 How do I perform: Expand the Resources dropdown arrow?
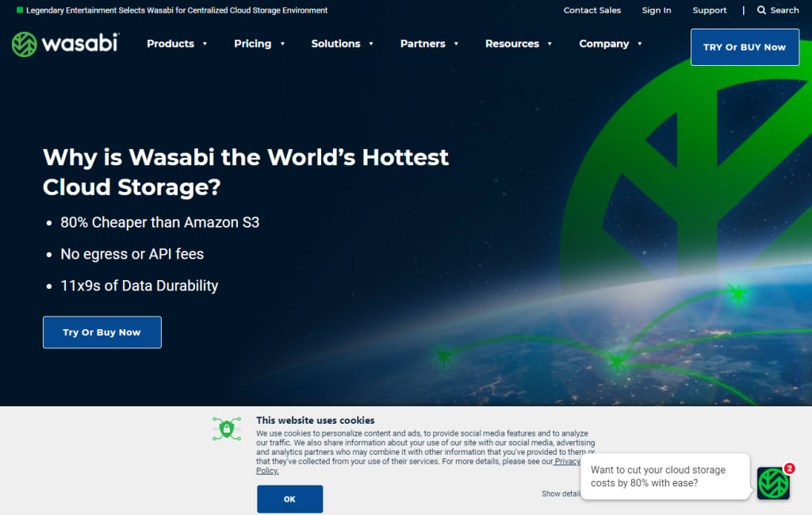click(550, 44)
